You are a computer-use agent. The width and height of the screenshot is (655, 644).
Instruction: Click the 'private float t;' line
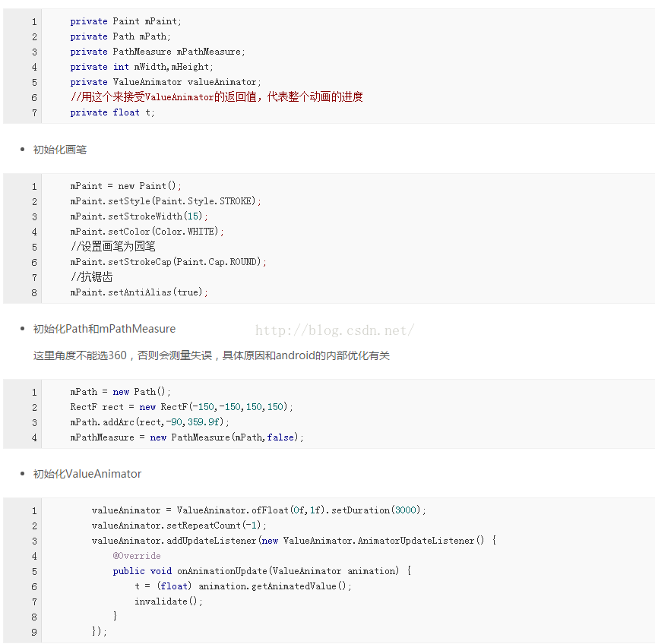pos(112,112)
